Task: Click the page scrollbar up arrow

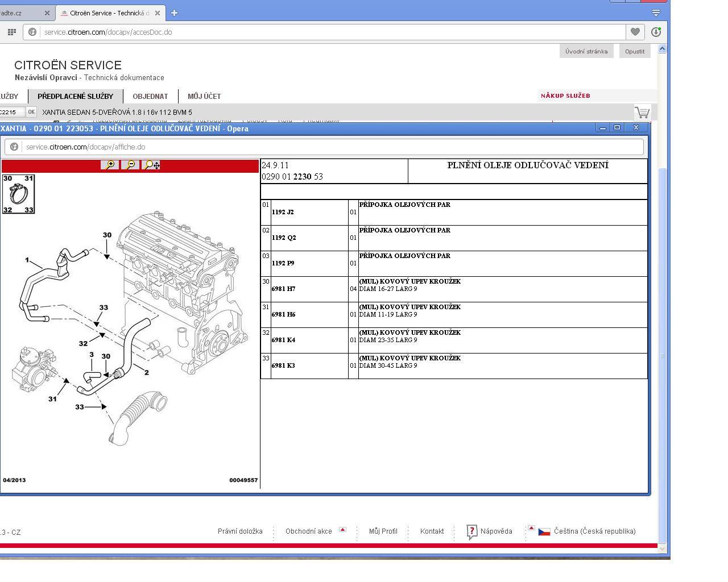Action: (662, 49)
